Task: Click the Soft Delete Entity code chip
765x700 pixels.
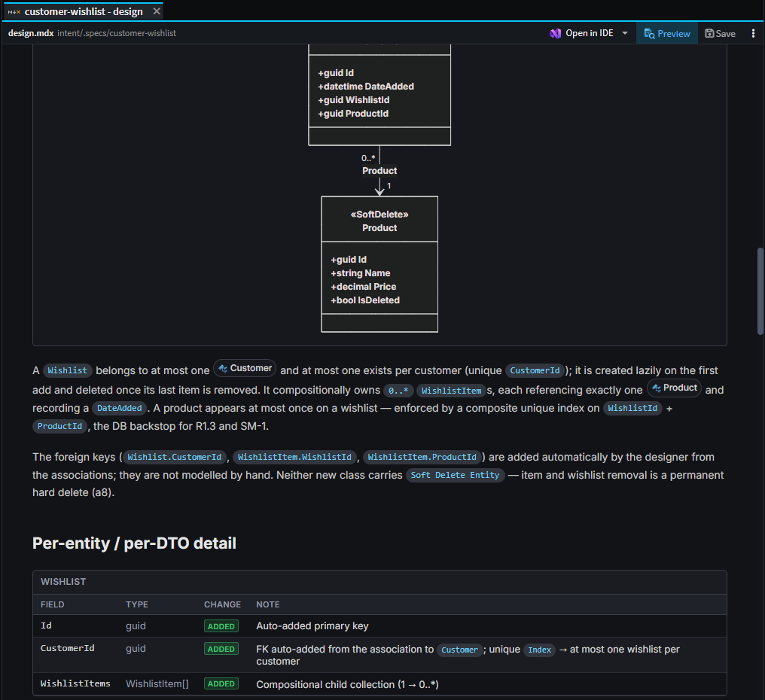Action: [x=456, y=475]
